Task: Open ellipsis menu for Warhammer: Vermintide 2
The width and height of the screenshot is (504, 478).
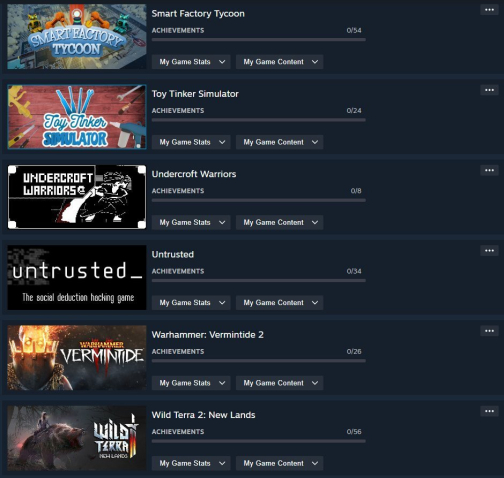Action: point(489,331)
